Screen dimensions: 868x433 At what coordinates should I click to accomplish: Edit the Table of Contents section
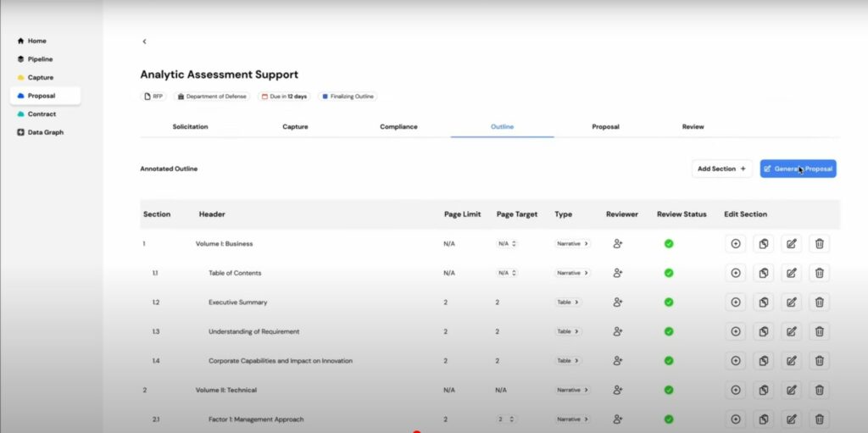pos(792,273)
